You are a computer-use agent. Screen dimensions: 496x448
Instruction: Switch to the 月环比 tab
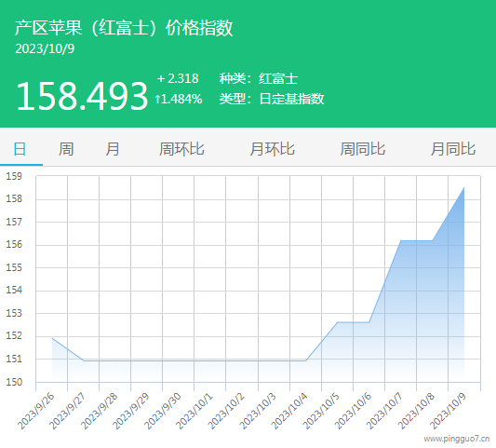pos(272,149)
